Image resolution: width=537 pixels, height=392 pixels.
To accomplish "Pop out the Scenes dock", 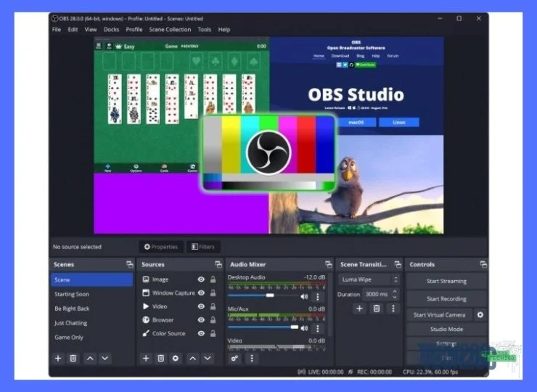I will tap(130, 264).
